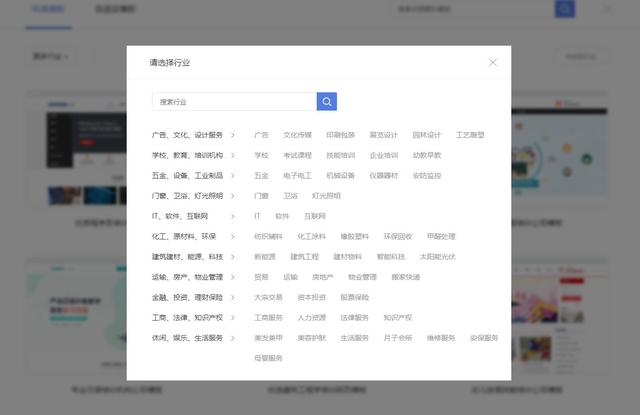The image size is (640, 415).
Task: Close the 请选择行业 dialog
Action: click(x=492, y=62)
